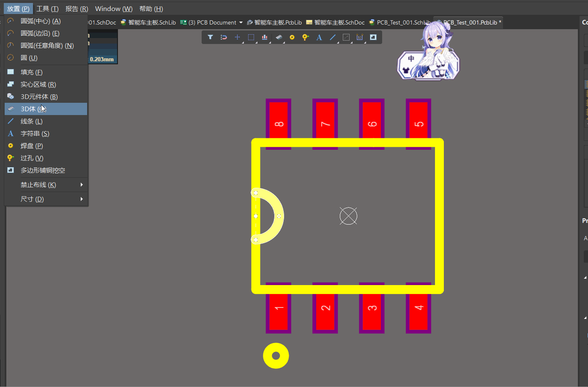Click the selection filter funnel icon
Viewport: 588px width, 387px height.
[x=210, y=37]
